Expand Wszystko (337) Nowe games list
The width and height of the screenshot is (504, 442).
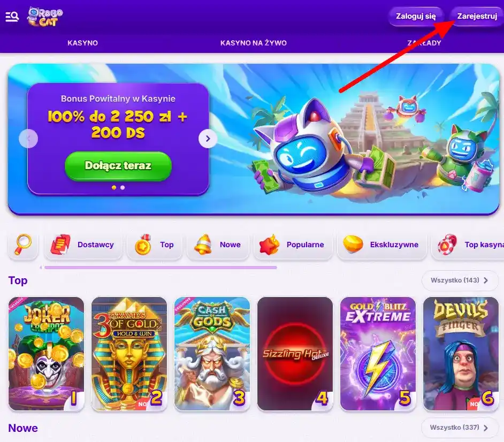click(460, 428)
